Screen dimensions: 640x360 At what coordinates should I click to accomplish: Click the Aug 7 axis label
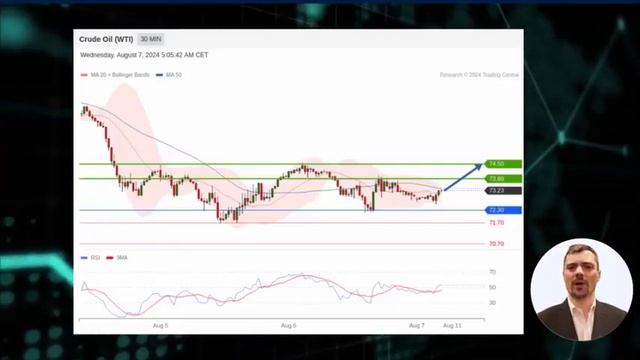pos(417,326)
